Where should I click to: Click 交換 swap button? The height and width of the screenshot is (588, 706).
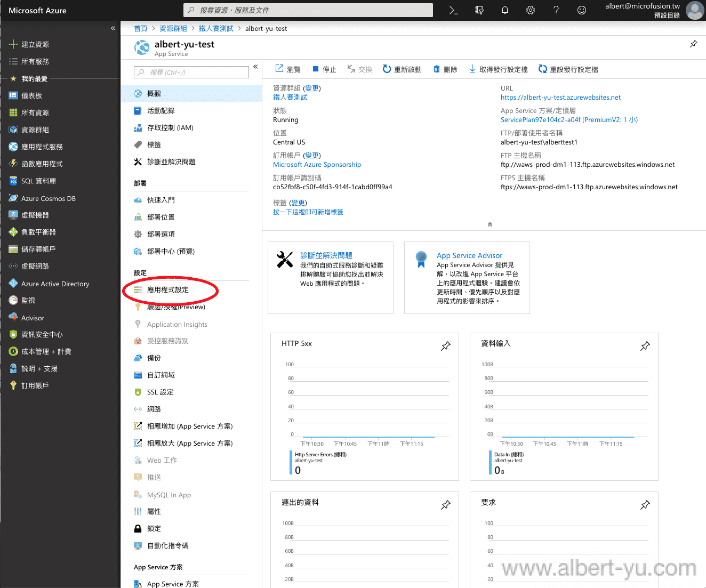click(x=359, y=69)
